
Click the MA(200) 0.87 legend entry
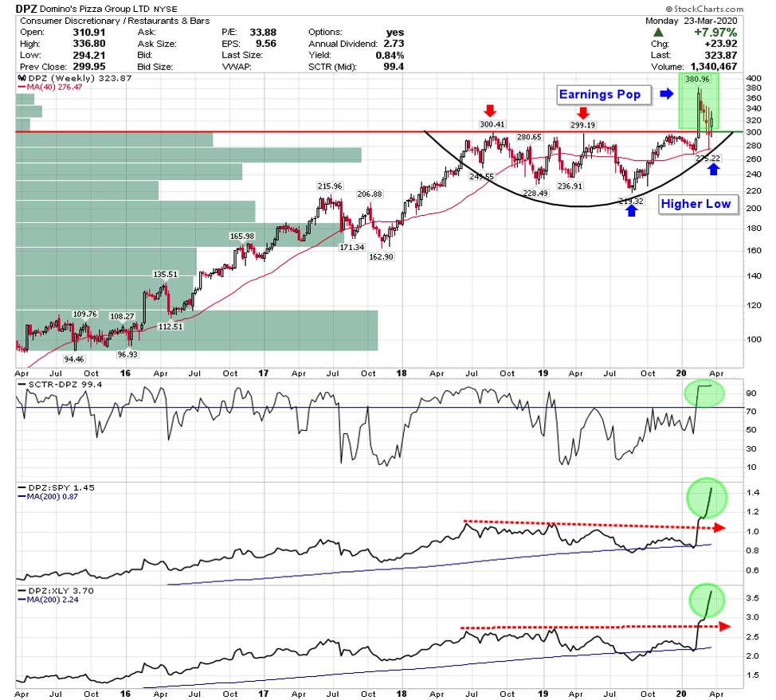coord(53,497)
